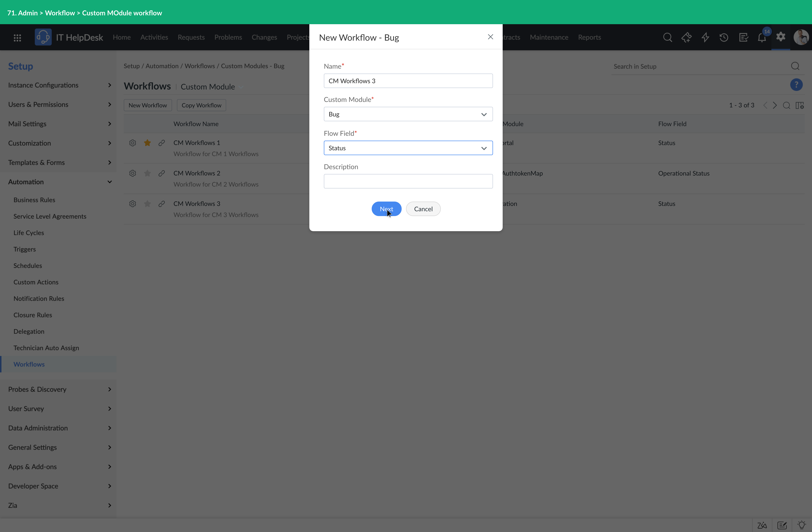Open the Changes tab
Image resolution: width=812 pixels, height=532 pixels.
tap(264, 37)
